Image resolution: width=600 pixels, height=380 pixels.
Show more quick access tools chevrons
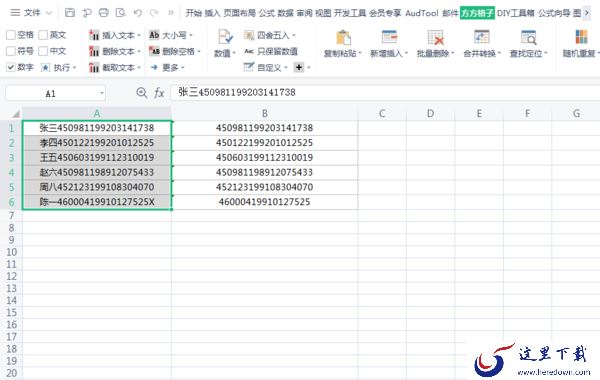coord(171,13)
